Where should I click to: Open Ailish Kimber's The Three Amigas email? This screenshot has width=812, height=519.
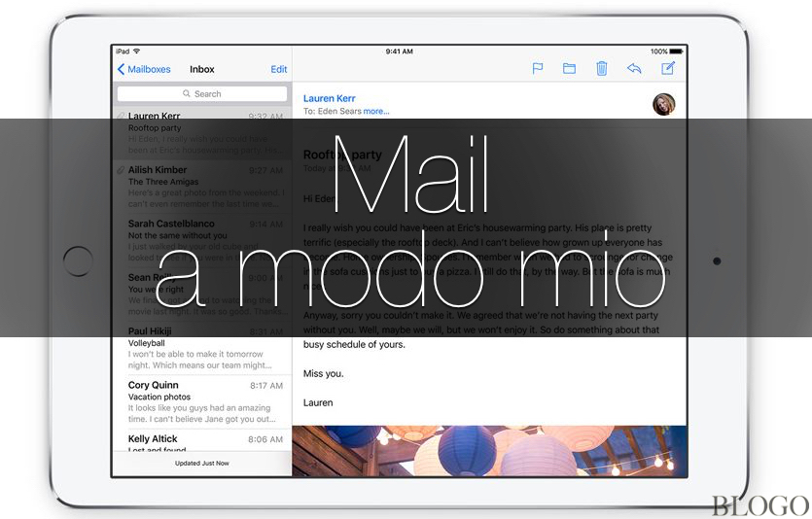(x=202, y=187)
